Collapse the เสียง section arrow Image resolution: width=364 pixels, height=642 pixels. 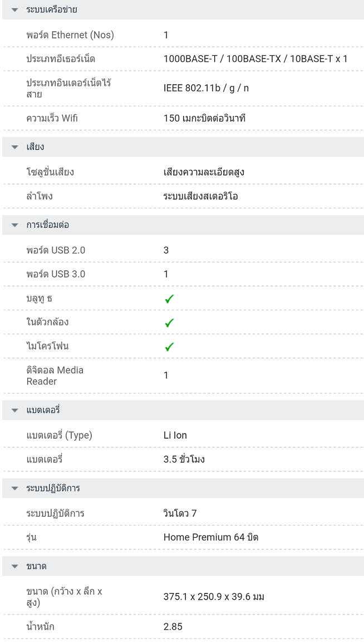[x=15, y=148]
